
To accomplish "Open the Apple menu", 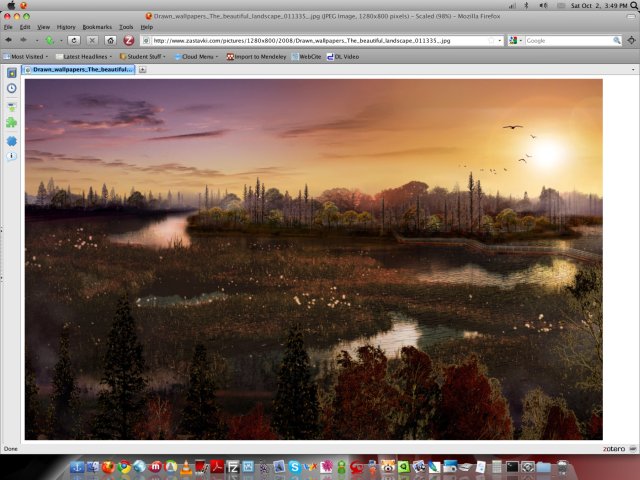I will point(11,5).
